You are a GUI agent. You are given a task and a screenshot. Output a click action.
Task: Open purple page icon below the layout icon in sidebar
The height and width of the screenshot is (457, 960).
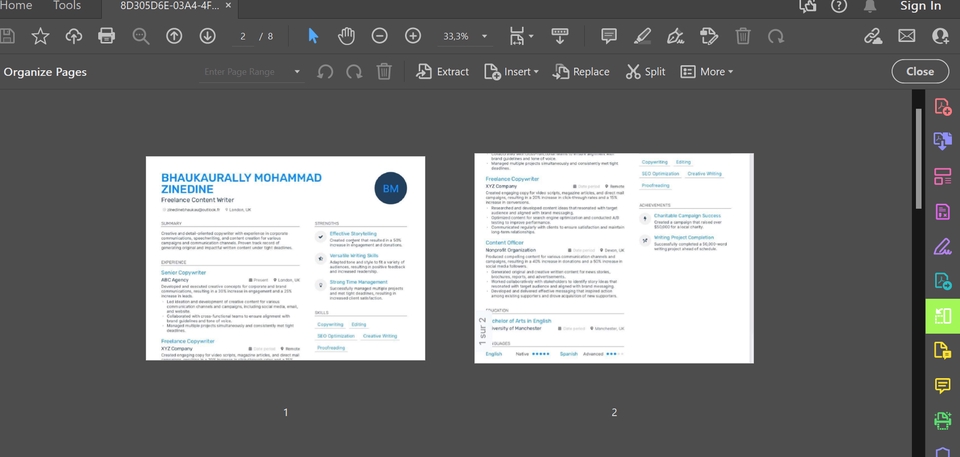tap(942, 212)
